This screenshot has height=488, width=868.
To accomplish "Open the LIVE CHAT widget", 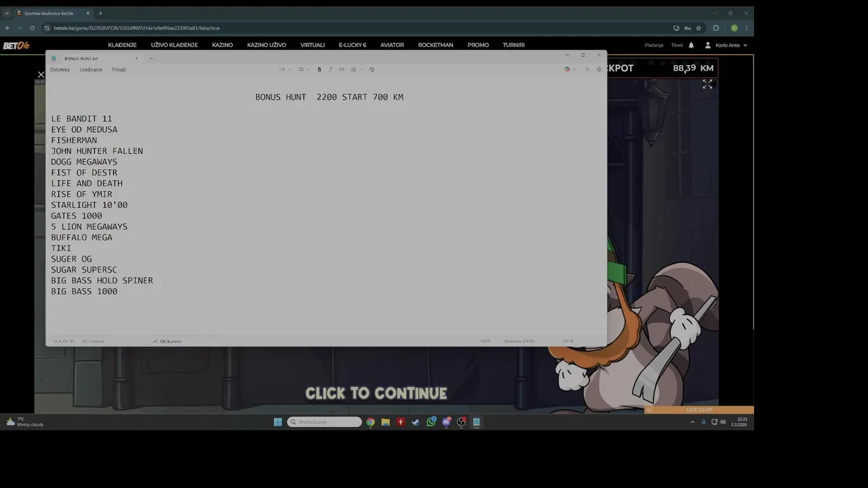I will [x=699, y=410].
